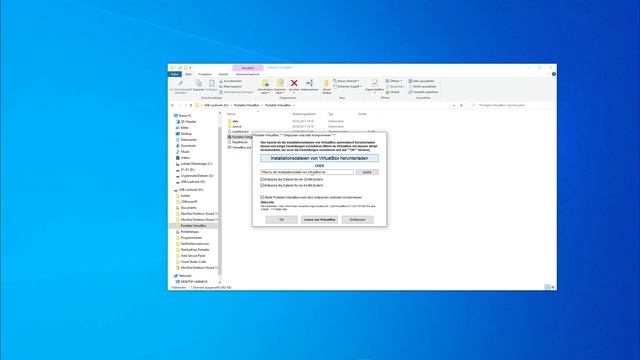
Task: Click the rightmost Beenden button in dialog
Action: tap(357, 220)
